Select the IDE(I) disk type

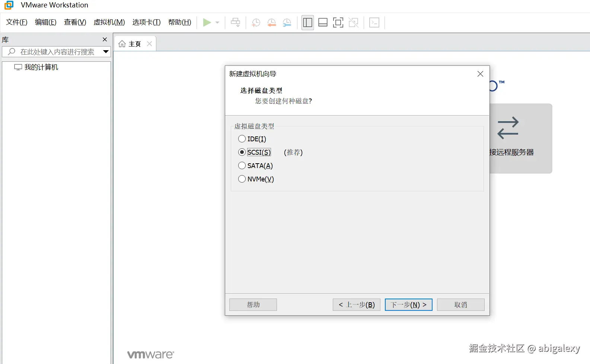click(252, 139)
